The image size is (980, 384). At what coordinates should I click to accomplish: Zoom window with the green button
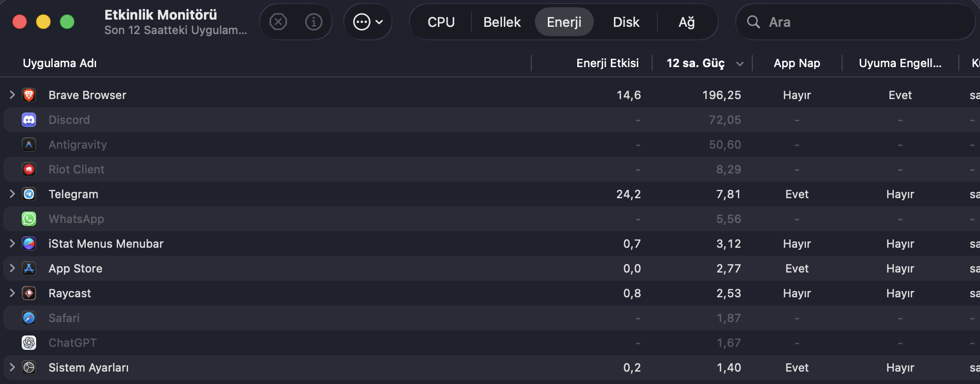[67, 22]
